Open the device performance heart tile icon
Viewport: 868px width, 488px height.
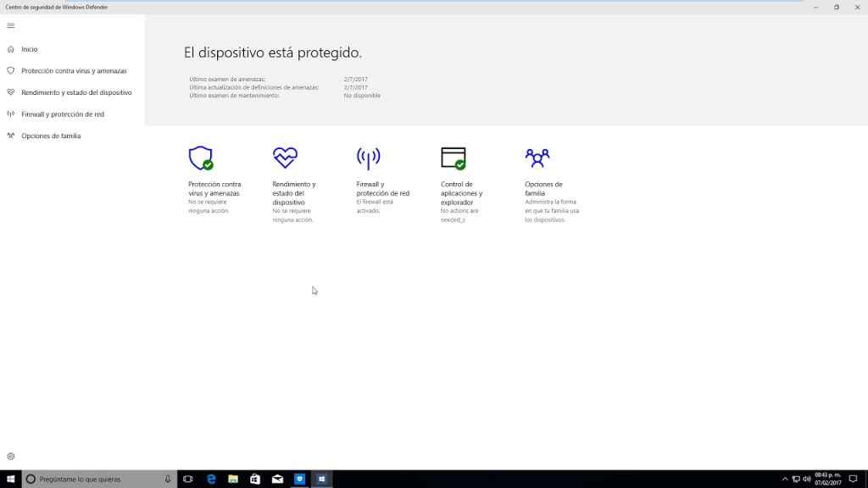(x=285, y=158)
